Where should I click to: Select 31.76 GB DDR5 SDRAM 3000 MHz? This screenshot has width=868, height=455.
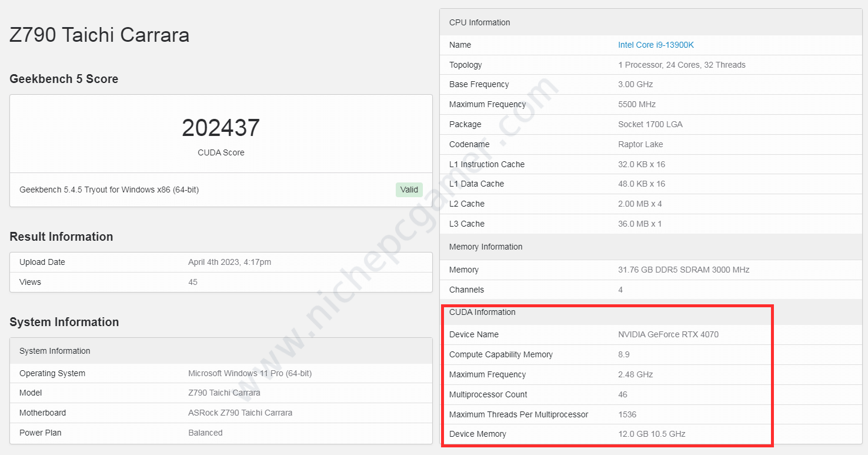click(x=684, y=270)
